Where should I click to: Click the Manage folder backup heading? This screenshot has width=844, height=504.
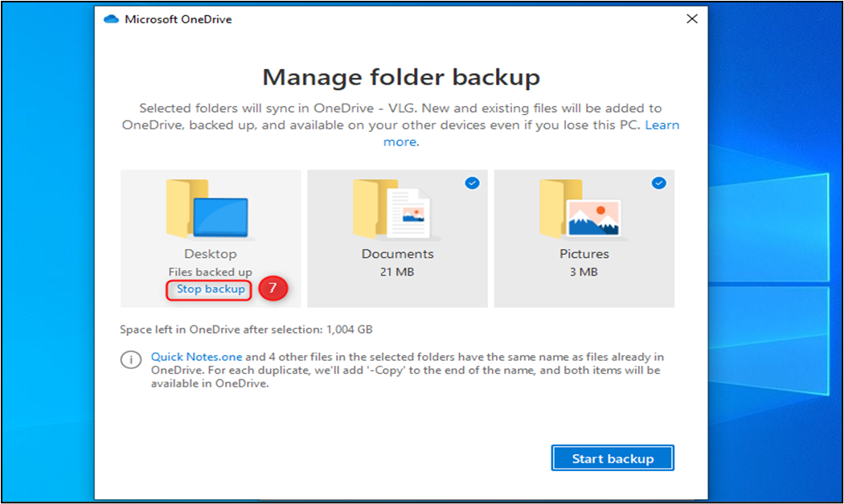(401, 77)
